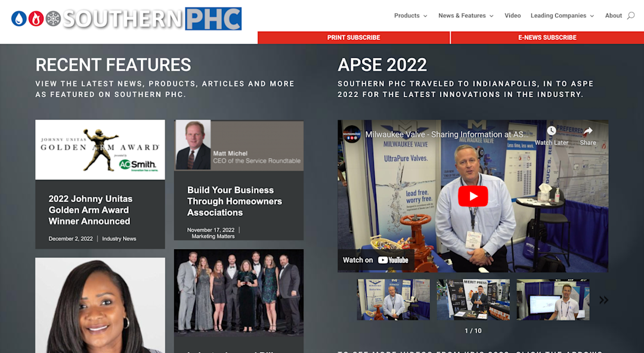Expand the Leading Companies dropdown

point(562,16)
